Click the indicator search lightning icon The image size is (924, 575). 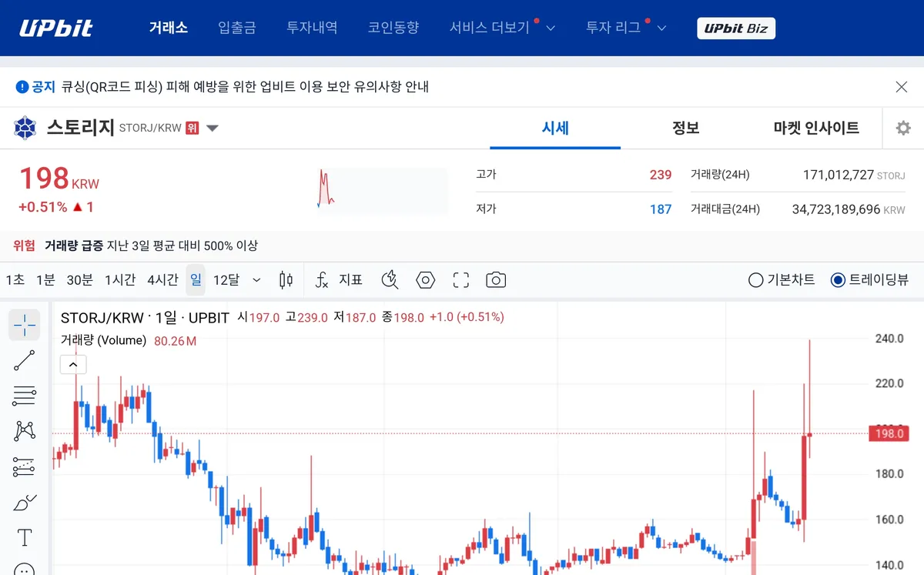390,280
